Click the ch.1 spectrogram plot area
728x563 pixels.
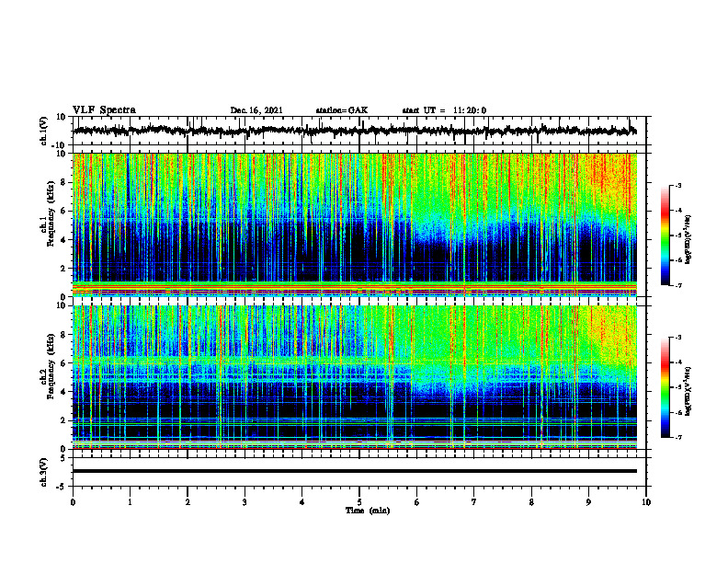(355, 224)
